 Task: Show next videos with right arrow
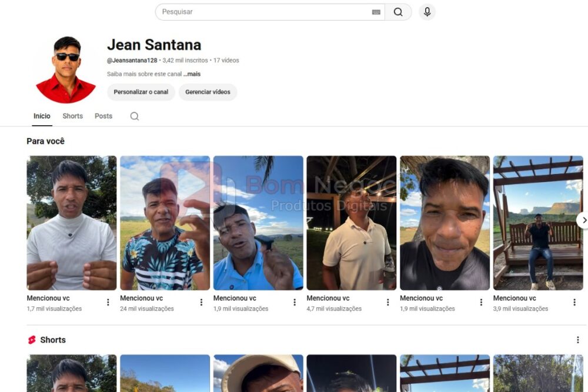point(583,220)
